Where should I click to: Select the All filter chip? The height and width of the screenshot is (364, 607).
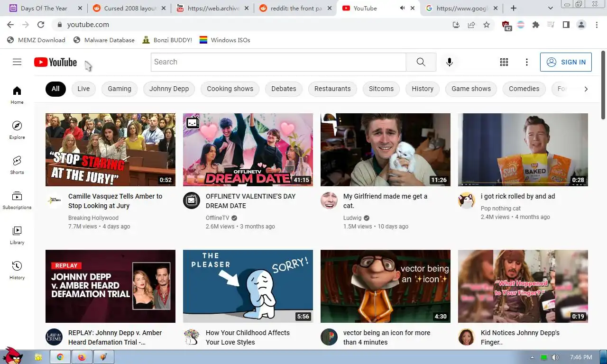(55, 89)
